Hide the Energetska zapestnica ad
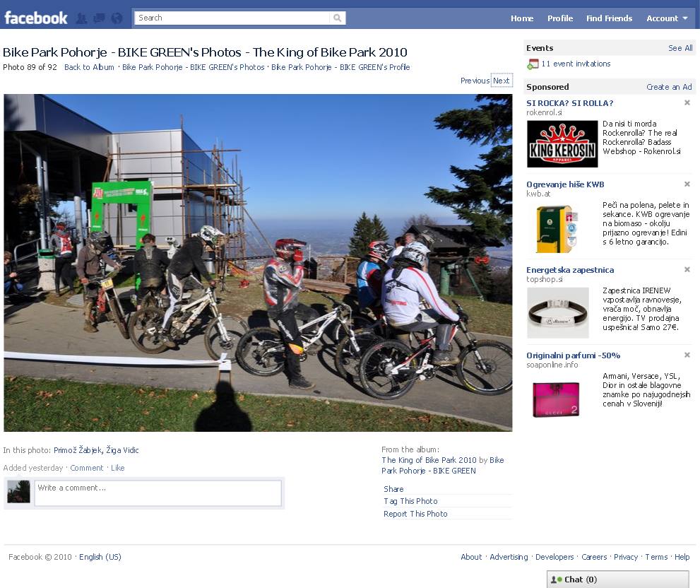This screenshot has height=588, width=700. pos(687,269)
